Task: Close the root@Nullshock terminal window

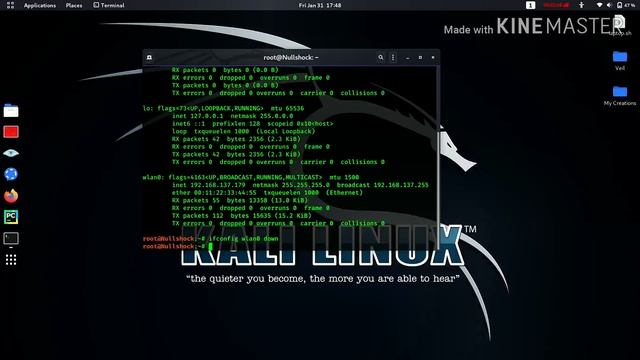Action: coord(433,58)
